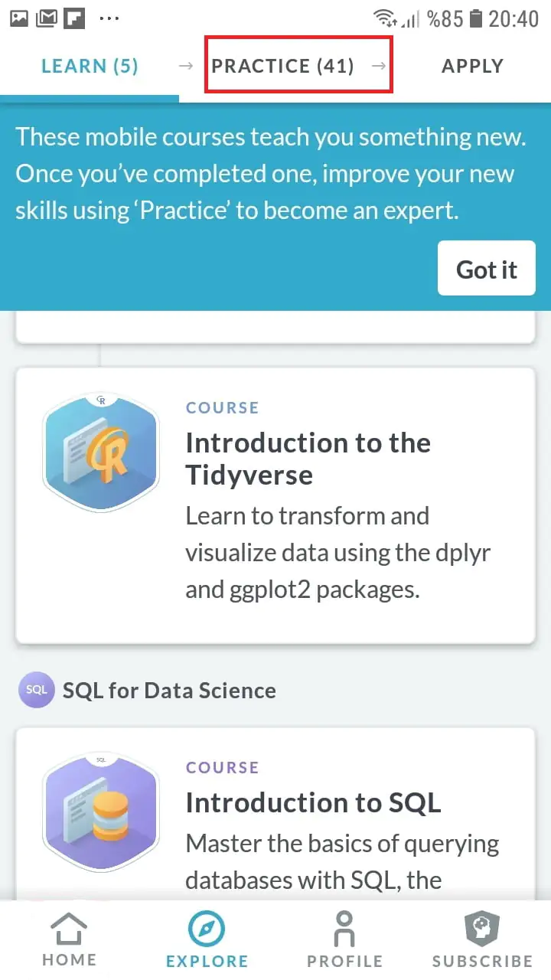Tap the three-dots overflow in status bar
The height and width of the screenshot is (980, 551).
[109, 18]
